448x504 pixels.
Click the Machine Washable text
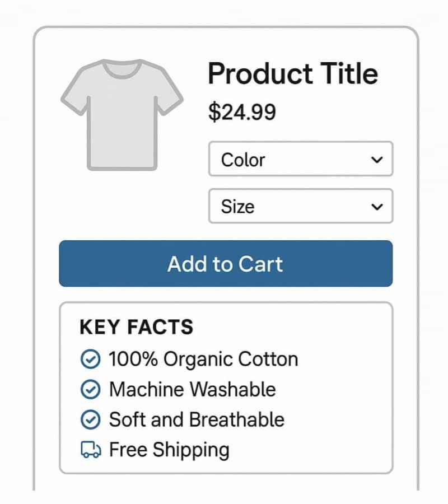192,389
